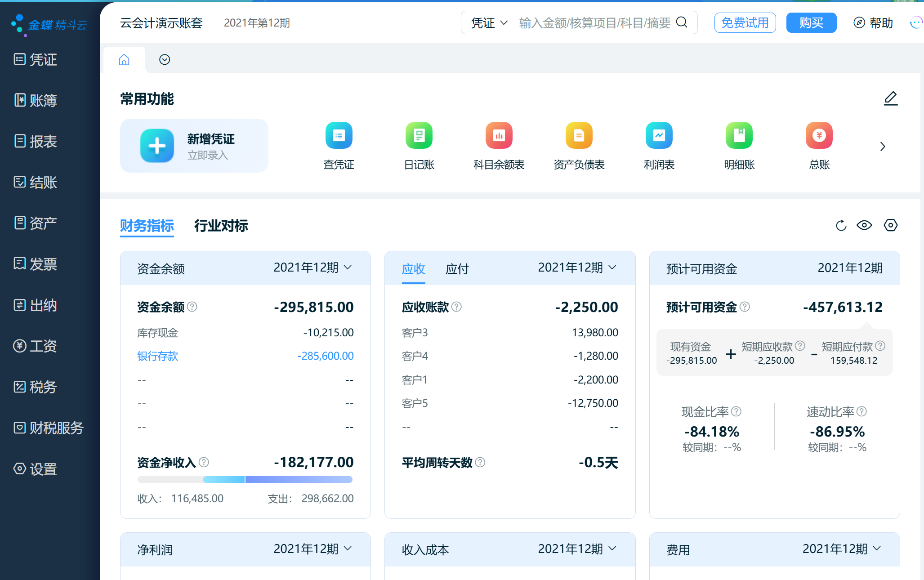Open the 明细账 icon

coord(739,135)
